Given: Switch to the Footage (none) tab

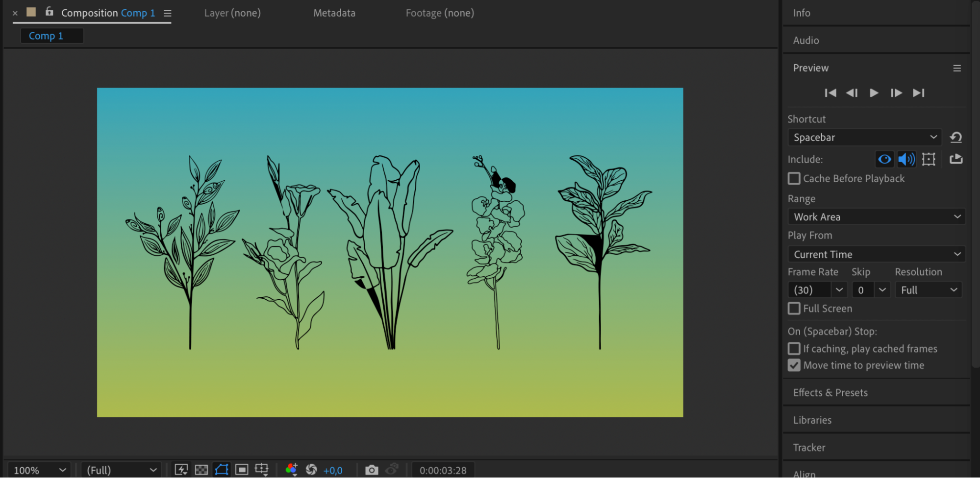Looking at the screenshot, I should pyautogui.click(x=440, y=13).
